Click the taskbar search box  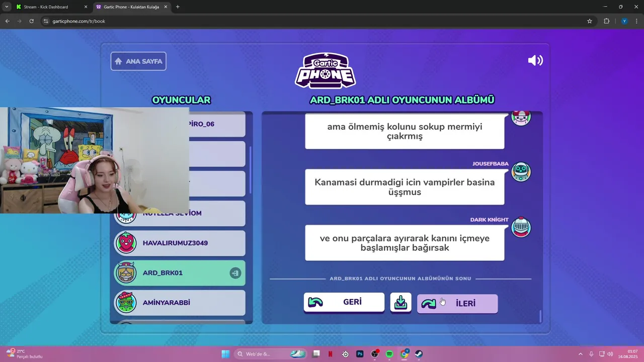pyautogui.click(x=271, y=354)
